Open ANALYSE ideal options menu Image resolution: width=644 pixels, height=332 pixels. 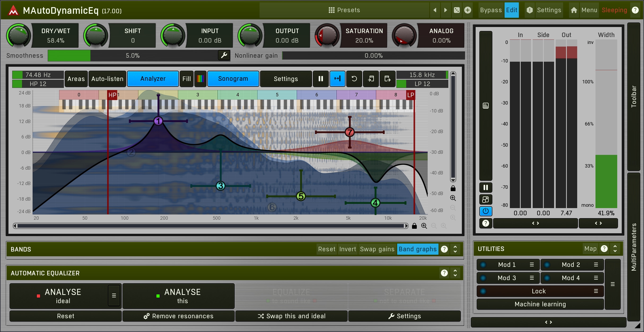click(x=114, y=295)
